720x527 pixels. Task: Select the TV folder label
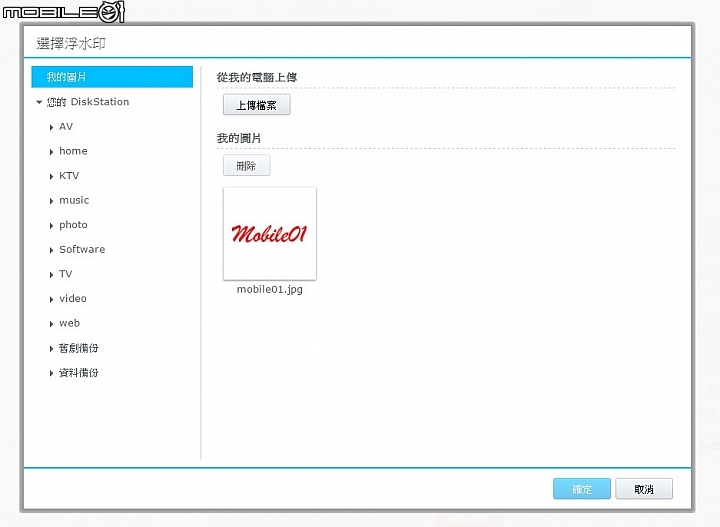pos(66,274)
